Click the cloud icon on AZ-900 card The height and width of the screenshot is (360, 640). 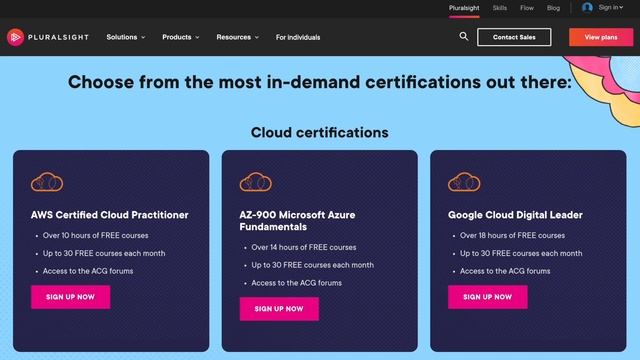coord(256,182)
